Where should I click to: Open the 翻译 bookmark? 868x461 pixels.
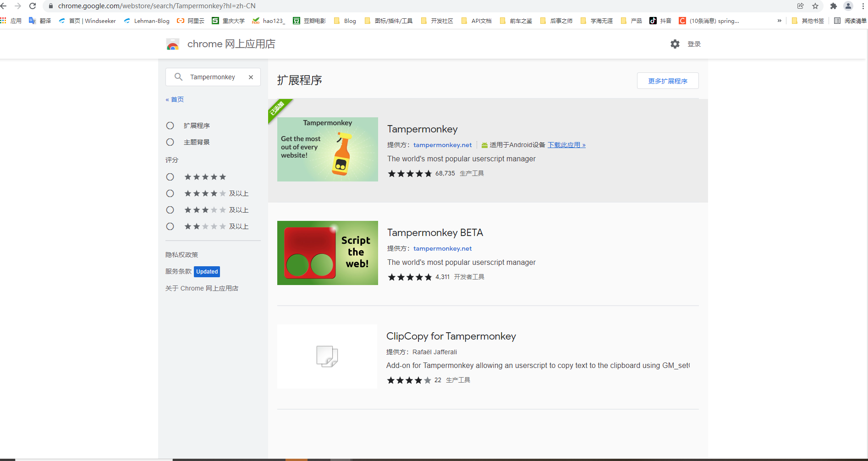40,21
